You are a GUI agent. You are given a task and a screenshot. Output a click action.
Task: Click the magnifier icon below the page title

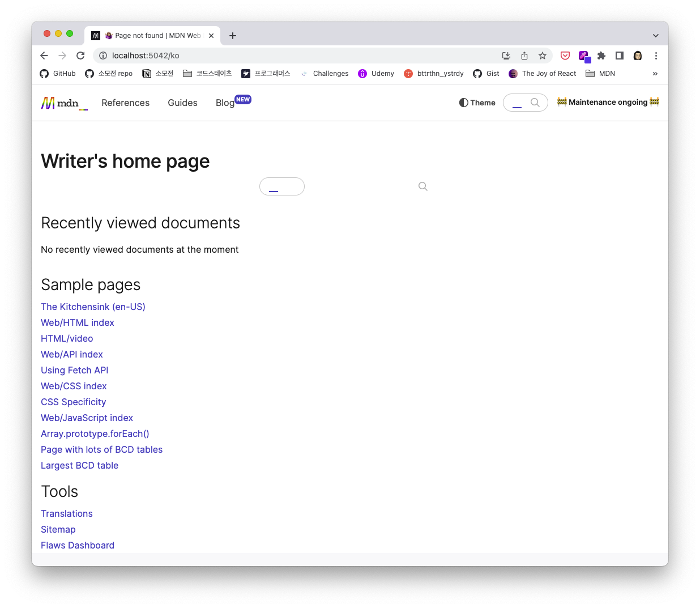pos(423,186)
